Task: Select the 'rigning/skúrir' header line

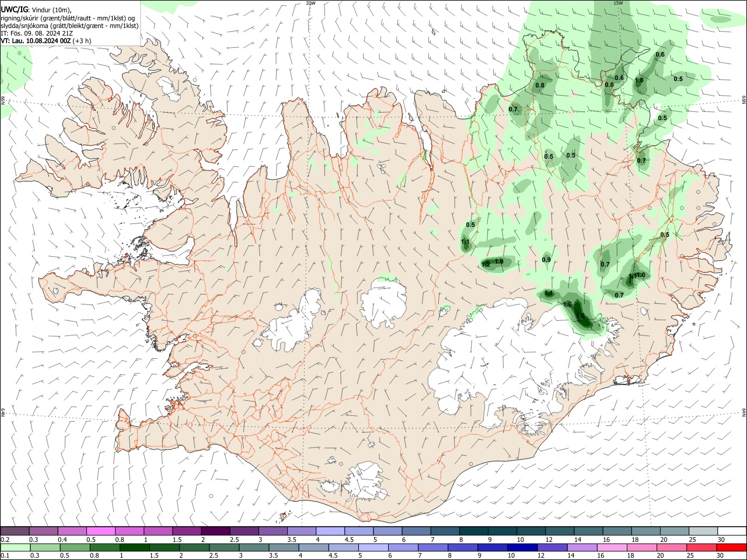Action: pos(68,18)
